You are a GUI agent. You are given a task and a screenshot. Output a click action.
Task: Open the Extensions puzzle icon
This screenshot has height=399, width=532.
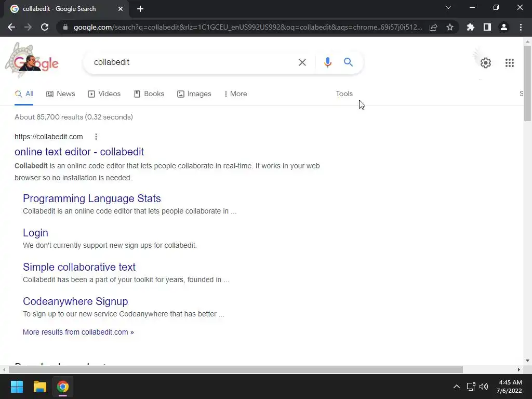coord(471,27)
